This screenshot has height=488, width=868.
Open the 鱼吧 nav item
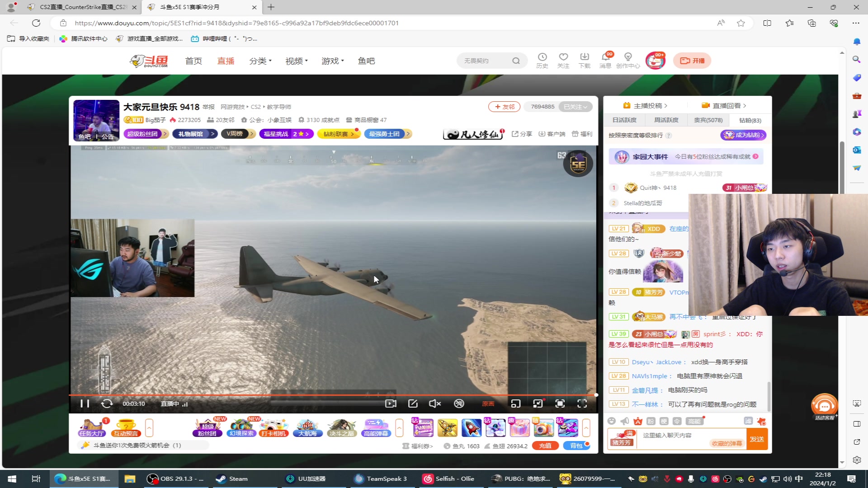(x=366, y=61)
